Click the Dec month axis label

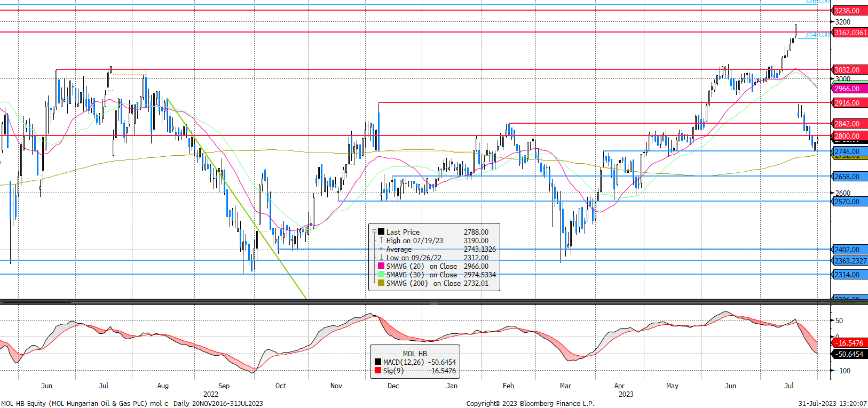pos(393,386)
